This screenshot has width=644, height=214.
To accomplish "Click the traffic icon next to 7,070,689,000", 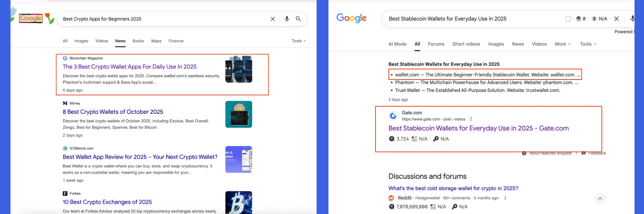I will click(x=392, y=207).
